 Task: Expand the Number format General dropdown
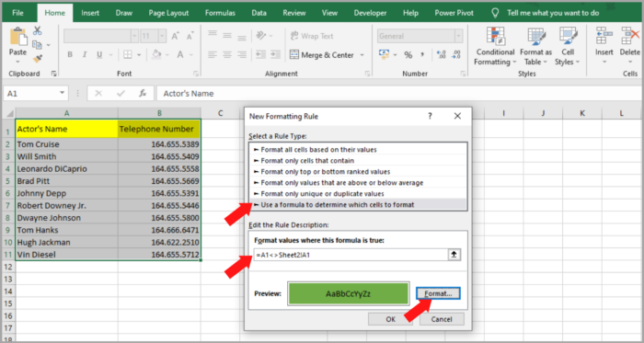tap(458, 36)
